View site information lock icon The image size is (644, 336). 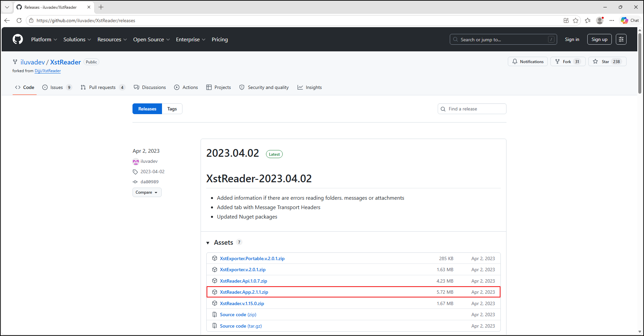click(31, 20)
